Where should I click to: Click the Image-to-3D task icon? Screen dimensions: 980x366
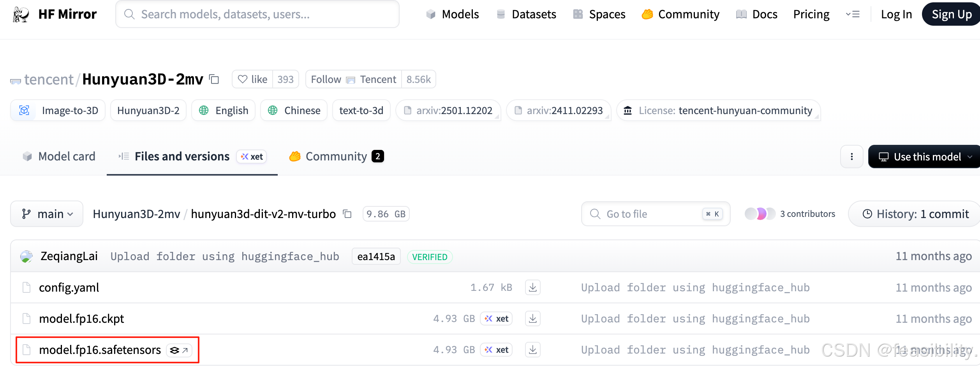point(24,111)
